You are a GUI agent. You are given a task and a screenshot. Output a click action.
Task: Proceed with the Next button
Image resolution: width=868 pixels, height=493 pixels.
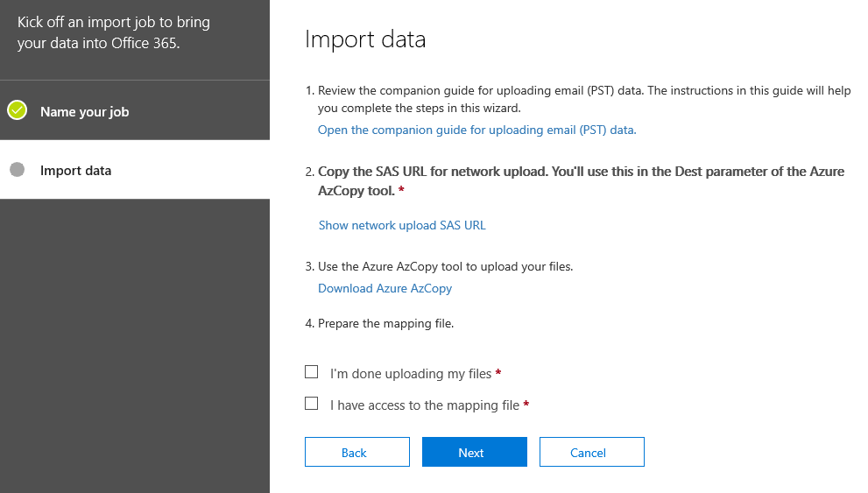point(475,452)
